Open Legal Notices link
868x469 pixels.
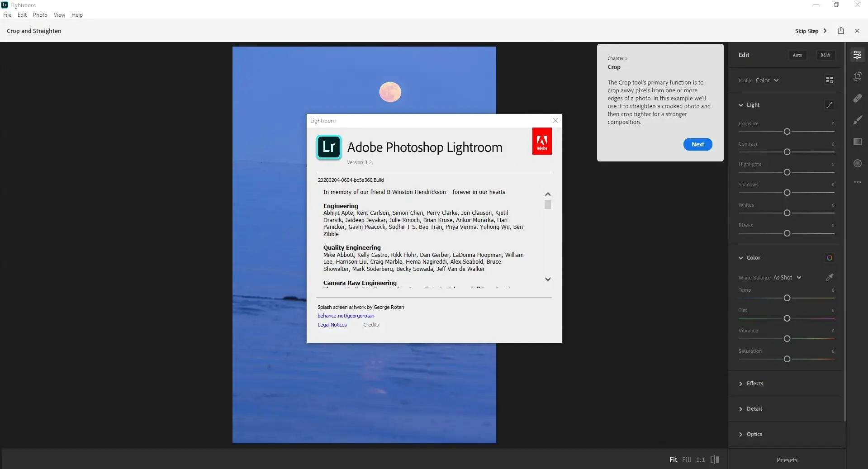click(332, 325)
